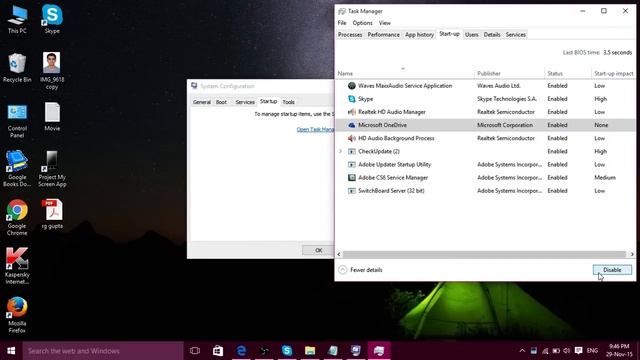Screen dimensions: 640x360
Task: Switch to System Configuration taskbar item
Action: [356, 351]
